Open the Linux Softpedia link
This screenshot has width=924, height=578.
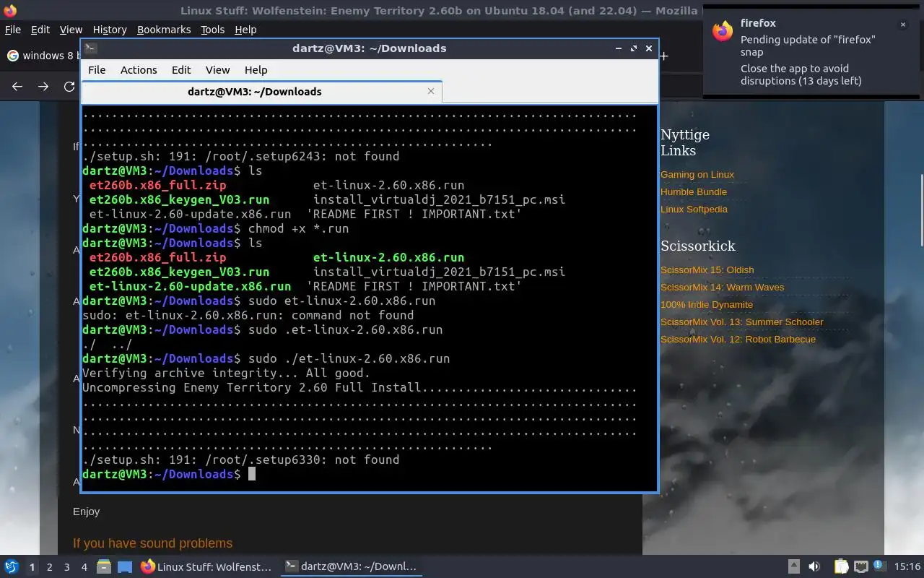pyautogui.click(x=694, y=209)
